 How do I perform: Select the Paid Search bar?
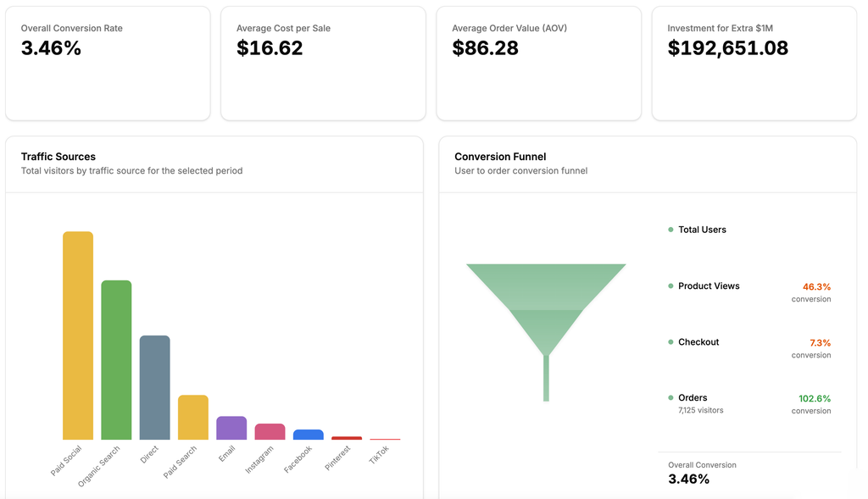click(x=193, y=417)
